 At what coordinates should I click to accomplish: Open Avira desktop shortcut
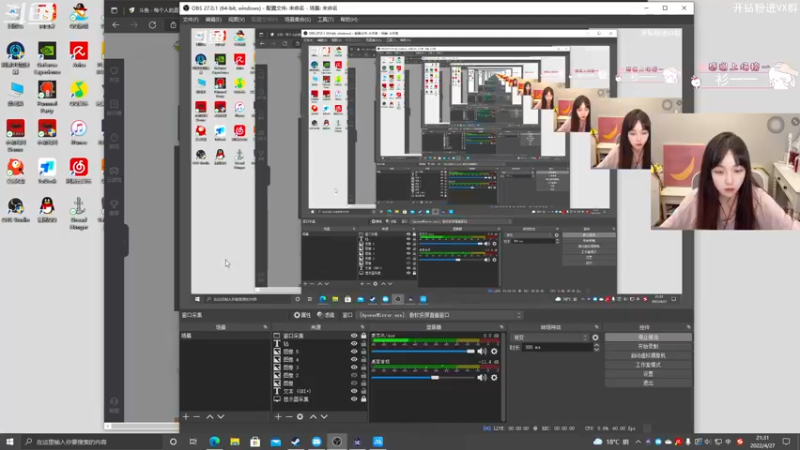[x=79, y=55]
